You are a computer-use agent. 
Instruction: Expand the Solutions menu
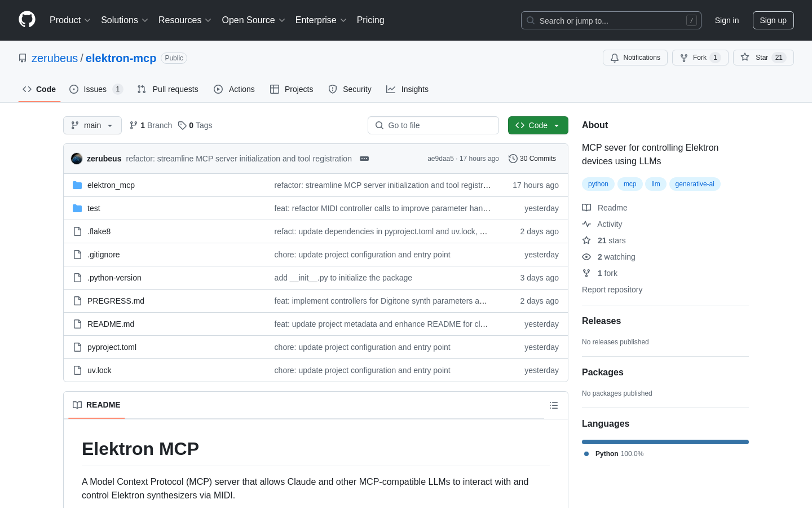[x=125, y=20]
